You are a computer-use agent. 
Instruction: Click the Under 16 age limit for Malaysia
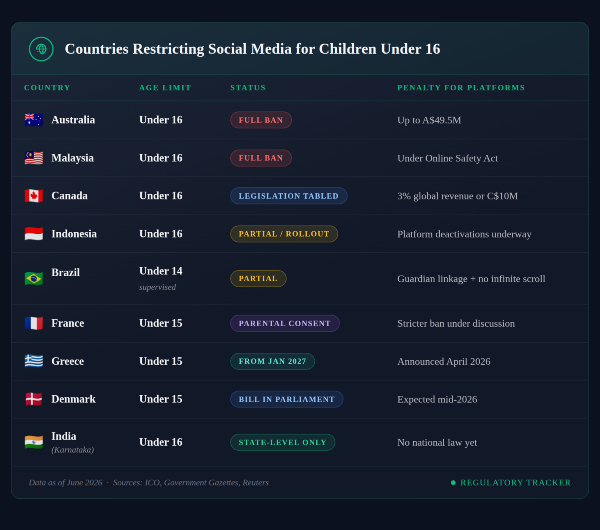[x=161, y=158]
